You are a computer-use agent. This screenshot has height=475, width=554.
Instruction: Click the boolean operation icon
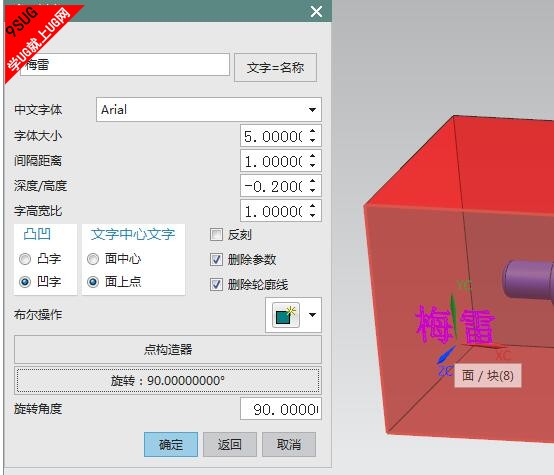[x=285, y=315]
